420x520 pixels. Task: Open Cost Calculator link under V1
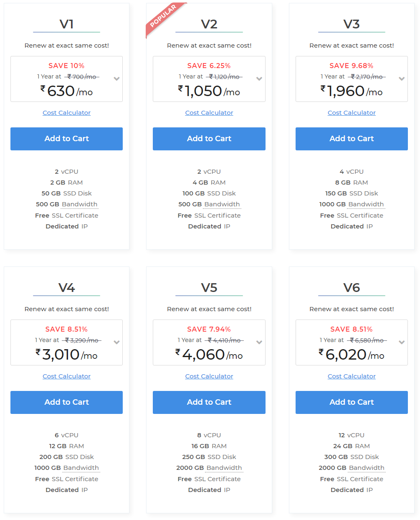66,113
